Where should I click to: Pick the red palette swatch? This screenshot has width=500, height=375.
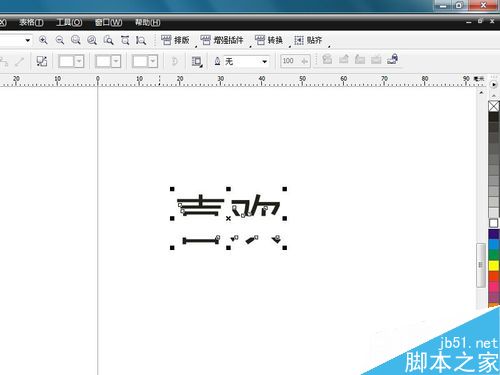click(494, 276)
